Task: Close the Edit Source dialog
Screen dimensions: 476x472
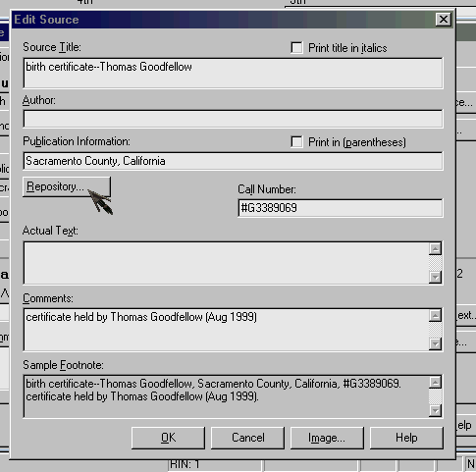Action: 444,20
